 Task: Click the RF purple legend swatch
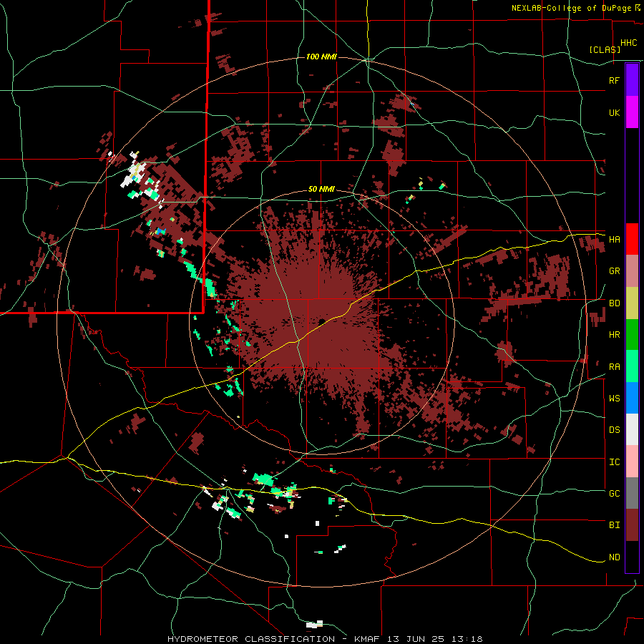632,80
